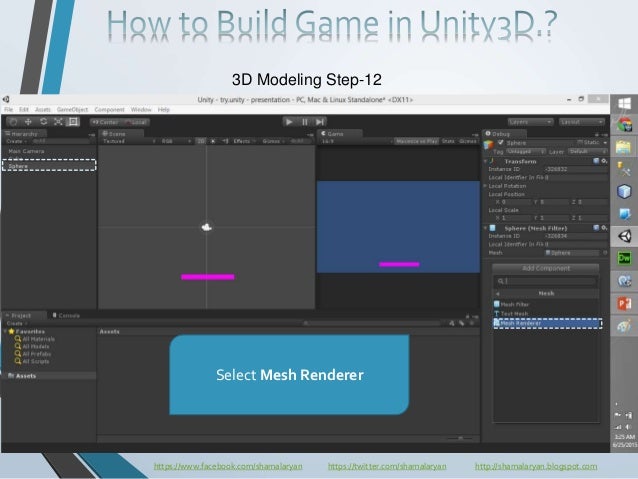Viewport: 638px width, 479px height.
Task: Click the Step frame button
Action: coord(320,122)
